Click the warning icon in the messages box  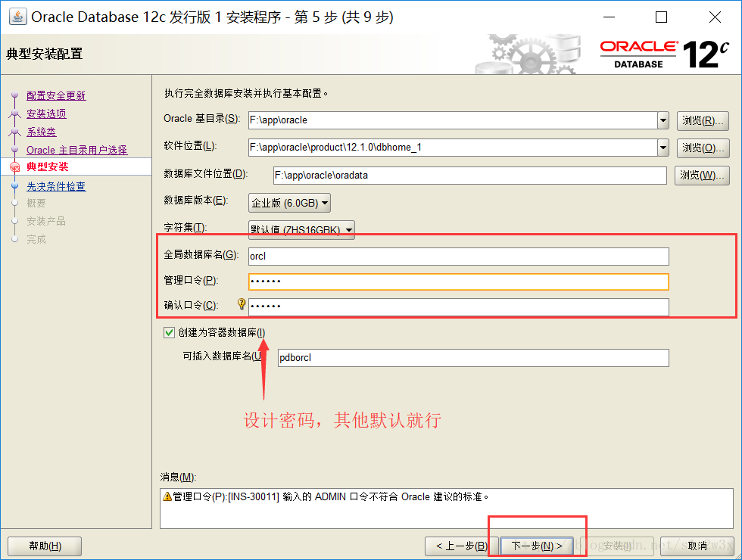(x=167, y=496)
